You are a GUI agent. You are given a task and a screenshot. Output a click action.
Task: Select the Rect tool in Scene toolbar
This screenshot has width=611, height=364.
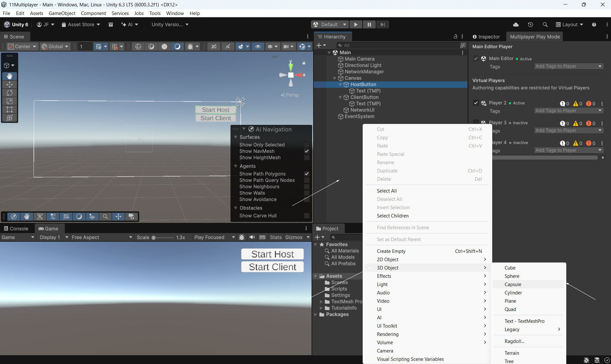click(x=10, y=110)
